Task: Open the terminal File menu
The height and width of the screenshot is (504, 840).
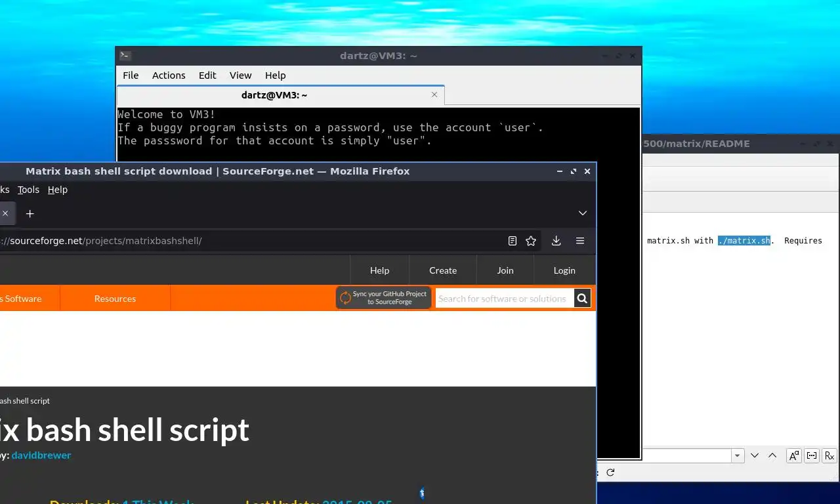Action: click(x=131, y=75)
